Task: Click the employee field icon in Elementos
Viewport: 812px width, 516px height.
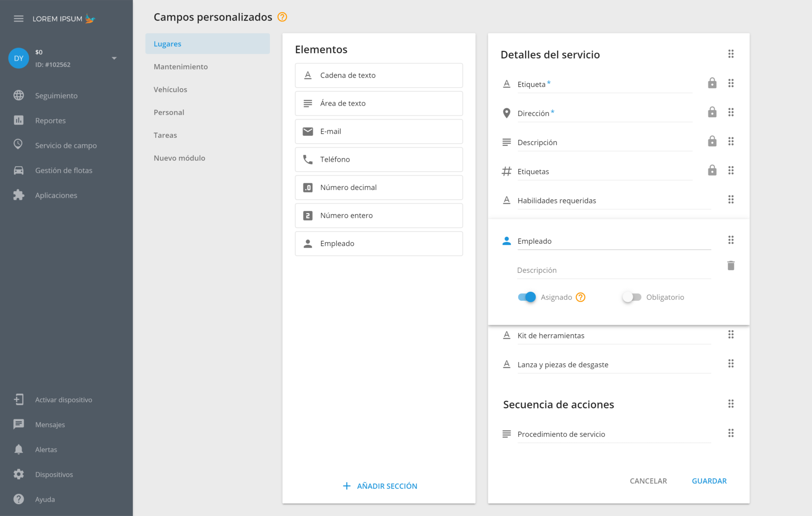Action: pyautogui.click(x=308, y=243)
